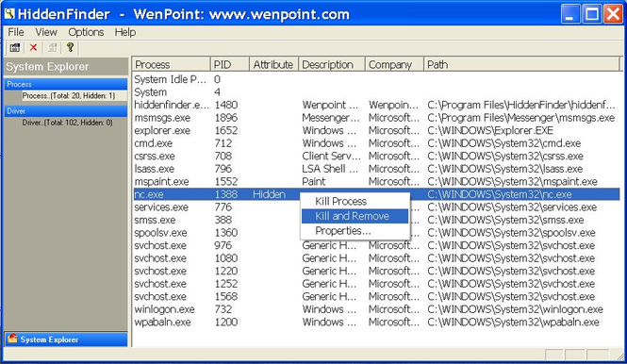This screenshot has height=364, width=627.
Task: Open the Help menu
Action: coord(125,32)
